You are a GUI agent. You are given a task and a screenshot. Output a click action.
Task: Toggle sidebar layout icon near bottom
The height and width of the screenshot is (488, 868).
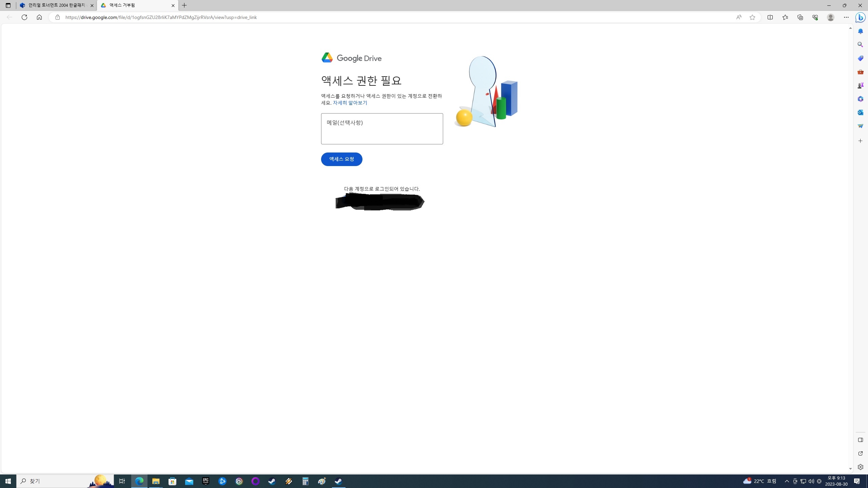860,440
